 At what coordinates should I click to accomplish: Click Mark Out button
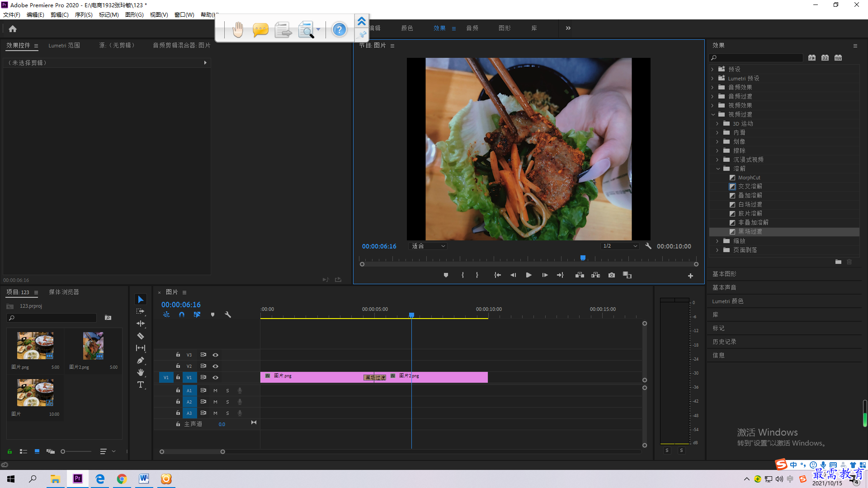pyautogui.click(x=477, y=275)
